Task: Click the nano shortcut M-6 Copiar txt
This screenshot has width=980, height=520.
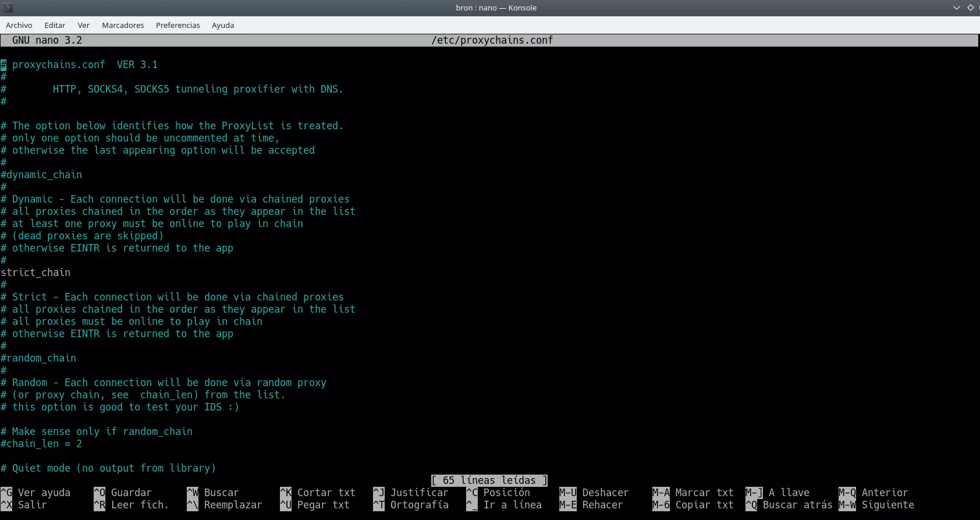Action: click(x=693, y=505)
